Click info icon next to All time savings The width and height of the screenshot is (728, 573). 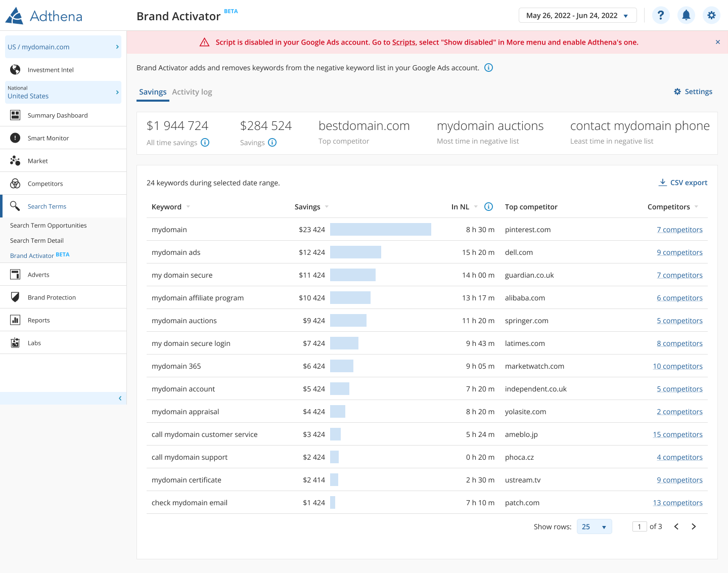pyautogui.click(x=205, y=143)
